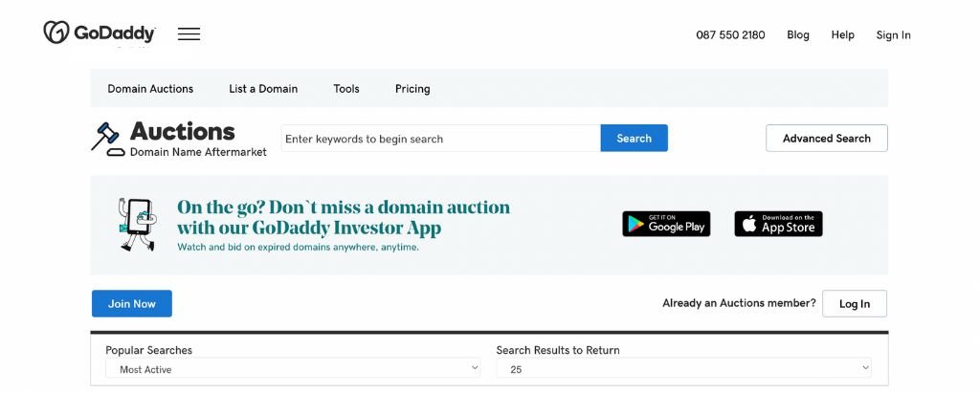Focus the keyword search input field
Viewport: 980px width, 393px height.
coord(440,139)
